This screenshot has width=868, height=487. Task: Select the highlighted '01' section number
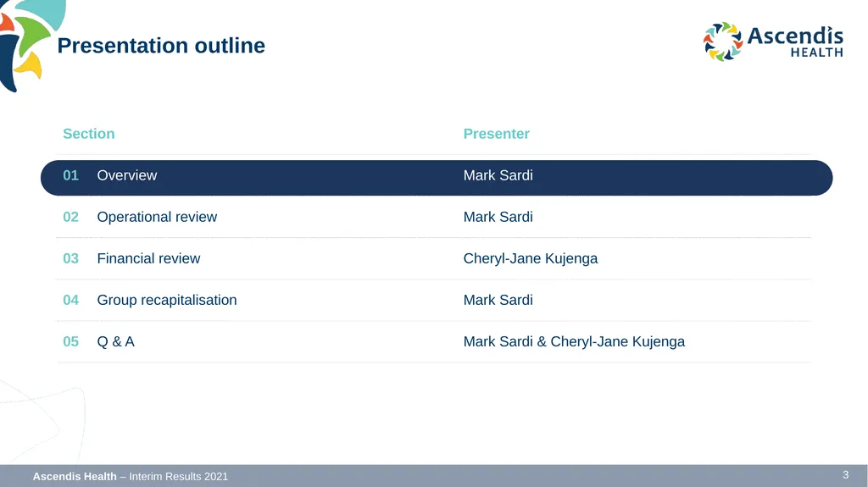click(x=70, y=175)
